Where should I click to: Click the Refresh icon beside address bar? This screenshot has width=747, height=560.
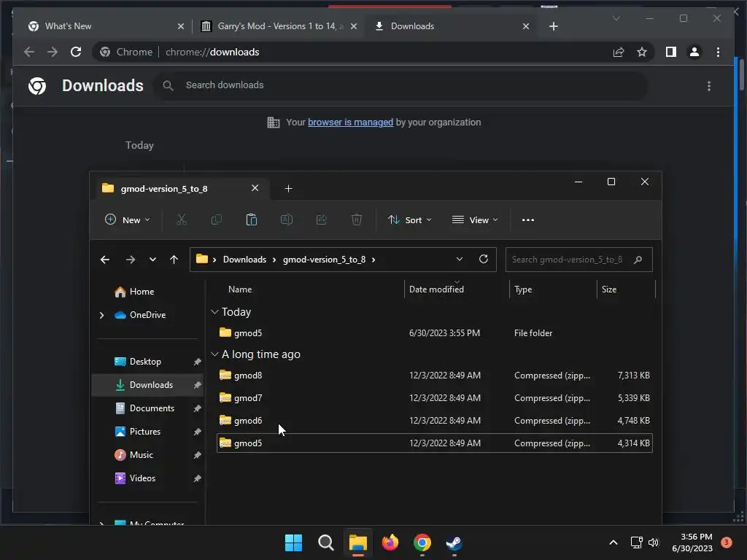[x=484, y=259]
